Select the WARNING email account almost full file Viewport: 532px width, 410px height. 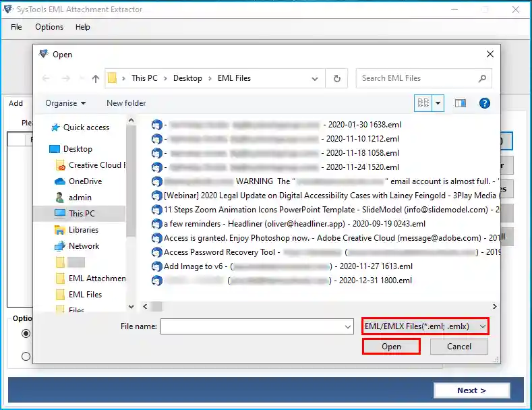point(326,181)
